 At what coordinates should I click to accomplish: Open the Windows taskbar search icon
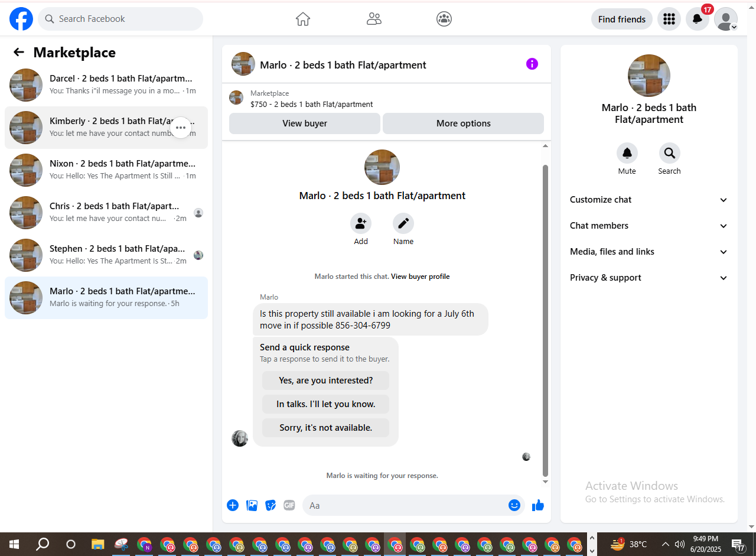[43, 544]
